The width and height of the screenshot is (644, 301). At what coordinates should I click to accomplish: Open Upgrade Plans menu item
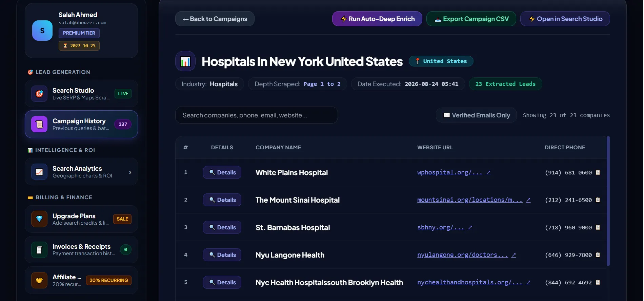(x=81, y=219)
